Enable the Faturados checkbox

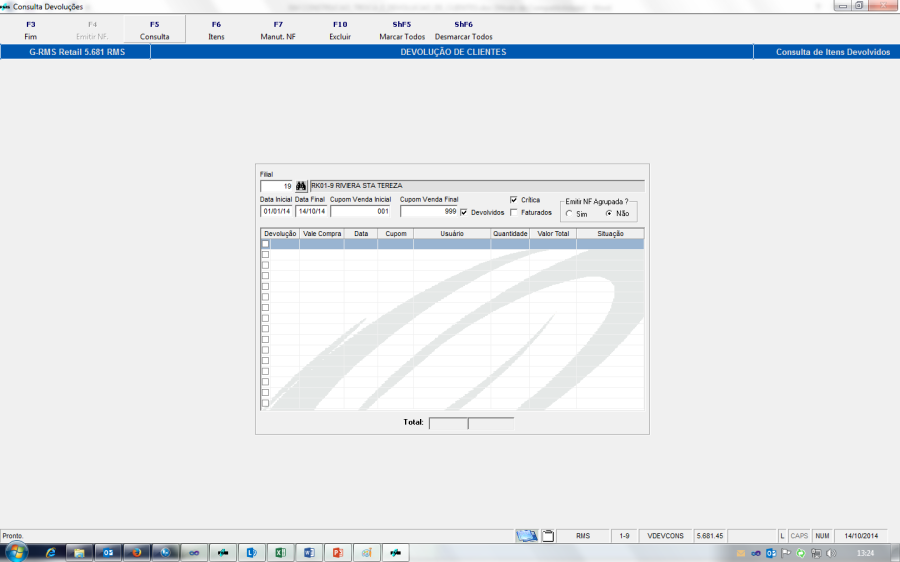[x=514, y=212]
